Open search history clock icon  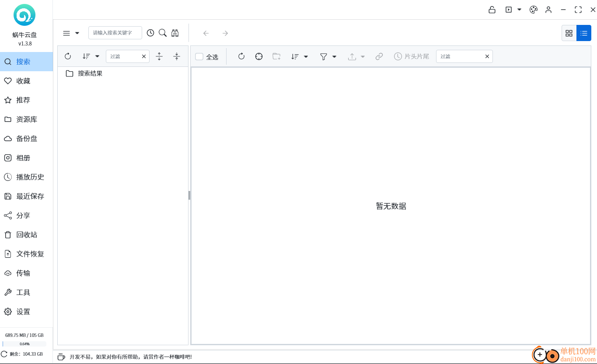(x=150, y=33)
